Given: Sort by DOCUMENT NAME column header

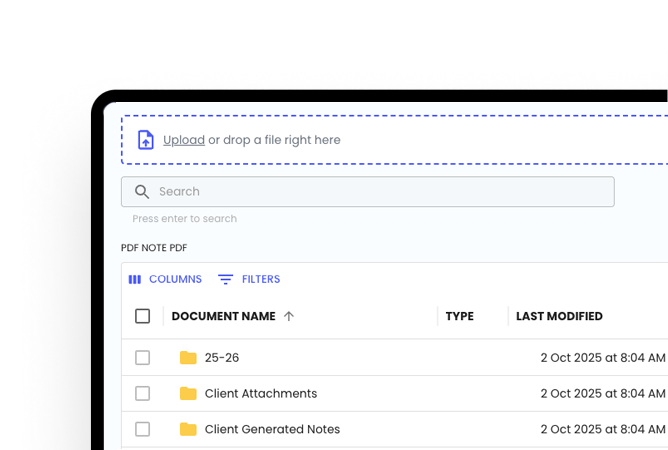Looking at the screenshot, I should pyautogui.click(x=223, y=316).
